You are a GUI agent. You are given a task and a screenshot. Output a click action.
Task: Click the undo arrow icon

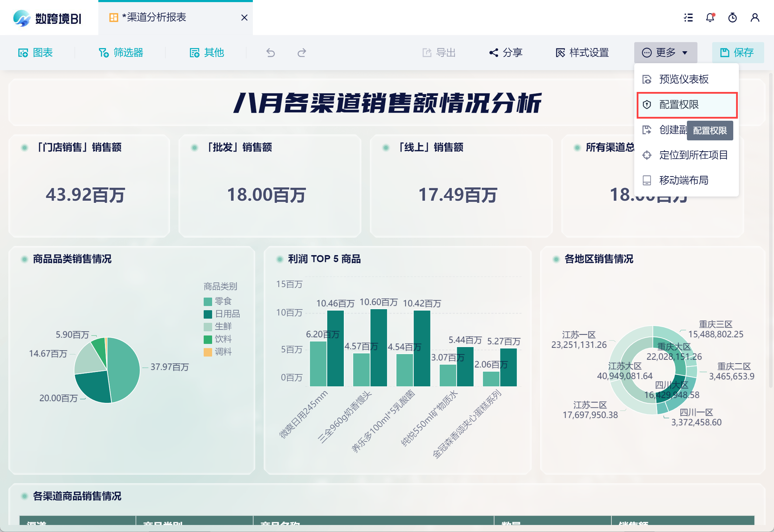pyautogui.click(x=270, y=53)
